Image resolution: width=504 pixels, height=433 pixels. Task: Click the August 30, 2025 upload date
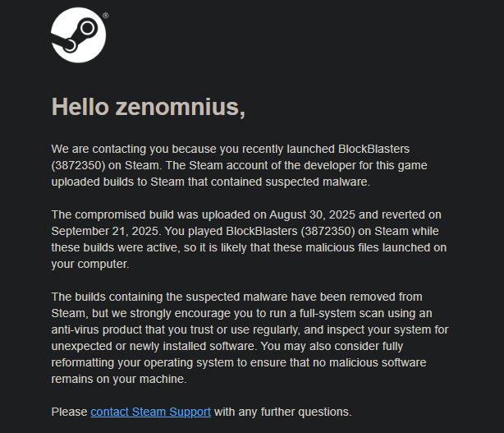[x=314, y=214]
